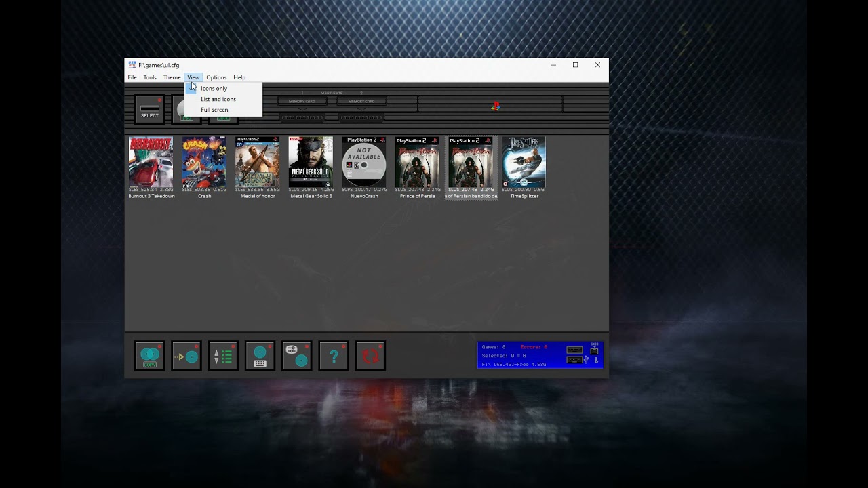Click the 'of Persian bandido de' title
Image resolution: width=868 pixels, height=488 pixels.
471,196
